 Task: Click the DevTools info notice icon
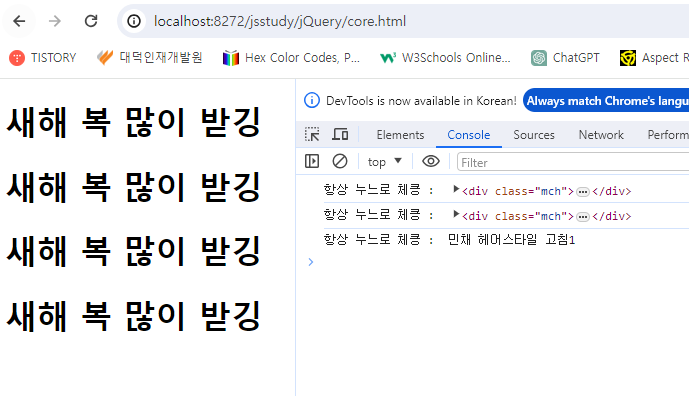click(312, 101)
